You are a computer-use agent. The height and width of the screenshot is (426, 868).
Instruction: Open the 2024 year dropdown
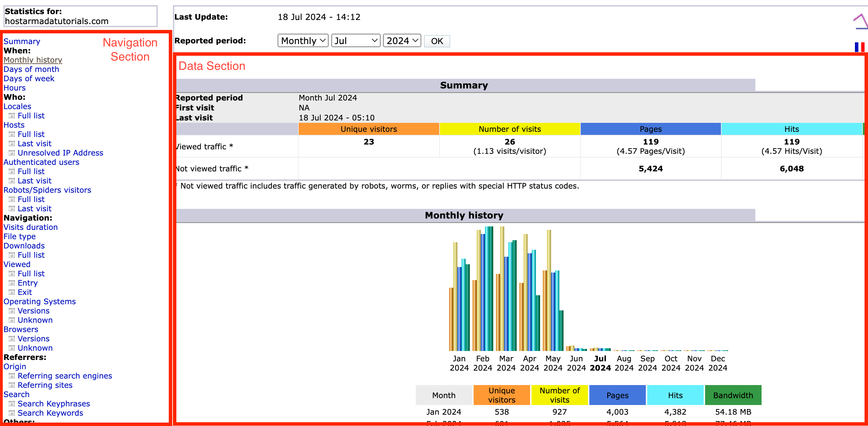402,41
